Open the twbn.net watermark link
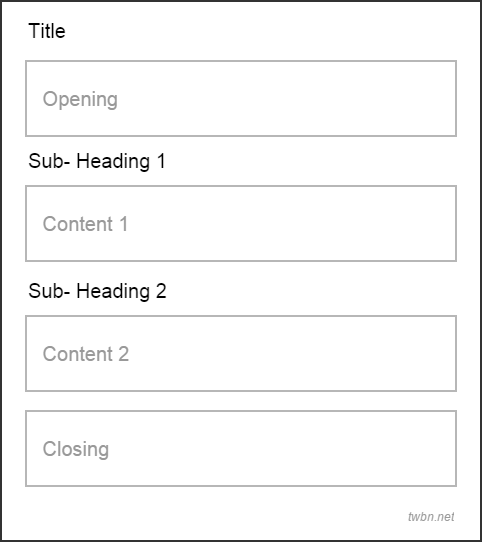 click(x=431, y=517)
